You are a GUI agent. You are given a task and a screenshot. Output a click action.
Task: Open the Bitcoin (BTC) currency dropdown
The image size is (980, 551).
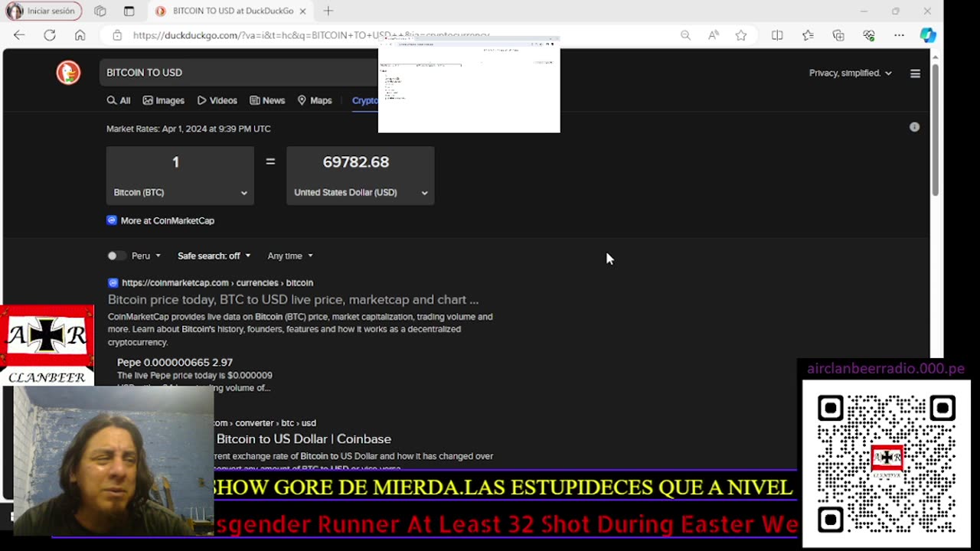click(x=180, y=192)
